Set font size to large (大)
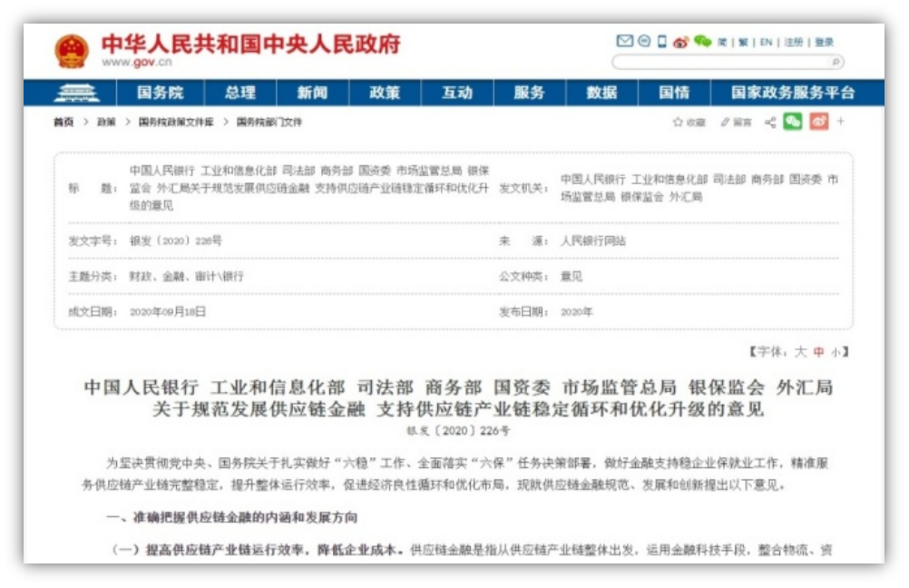Image resolution: width=909 pixels, height=588 pixels. [800, 351]
